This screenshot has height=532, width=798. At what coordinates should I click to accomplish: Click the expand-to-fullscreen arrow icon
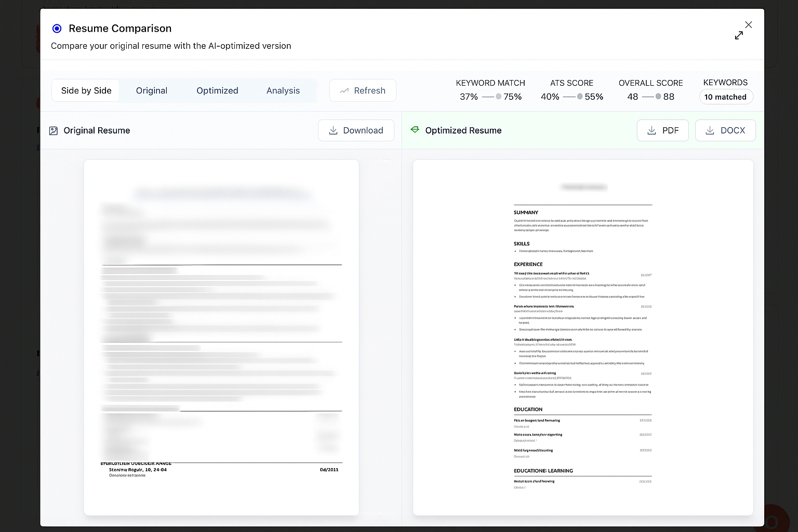[x=739, y=35]
